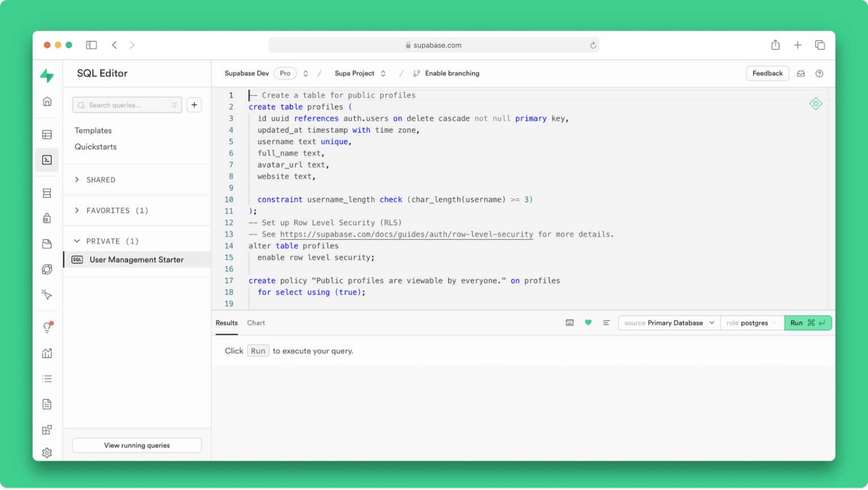
Task: Select User Management Starter query
Action: 137,260
